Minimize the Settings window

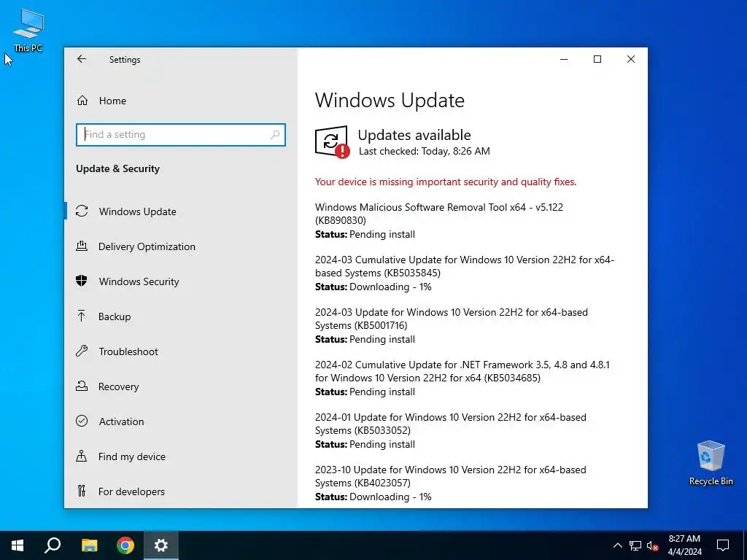564,59
